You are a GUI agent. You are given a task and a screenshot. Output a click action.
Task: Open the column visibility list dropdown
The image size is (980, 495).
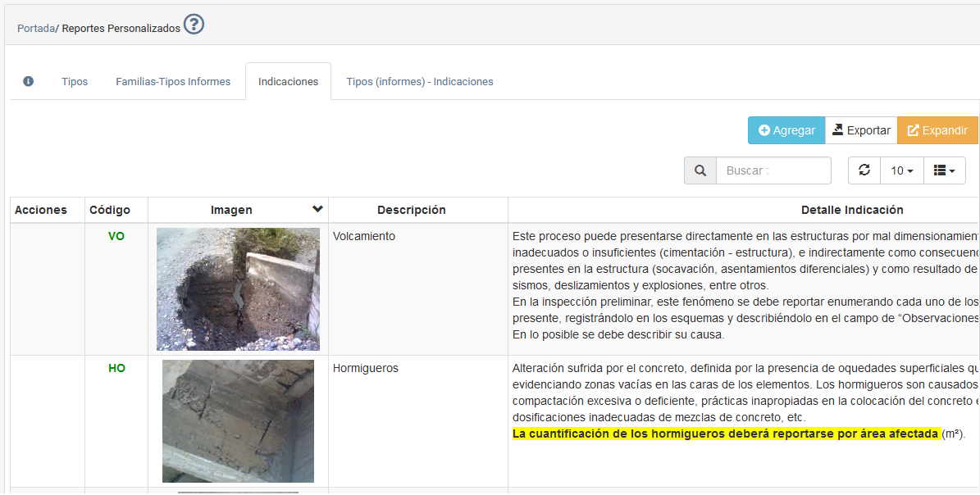[x=944, y=170]
